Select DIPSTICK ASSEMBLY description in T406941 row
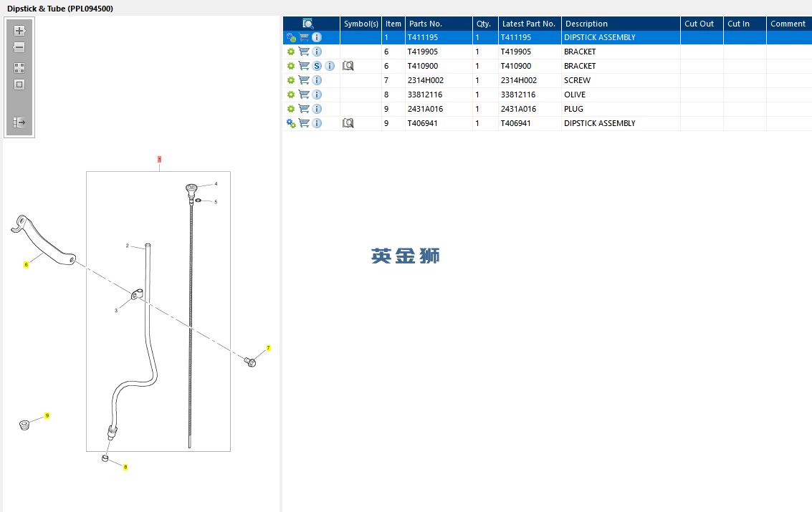This screenshot has width=812, height=512. (x=621, y=123)
